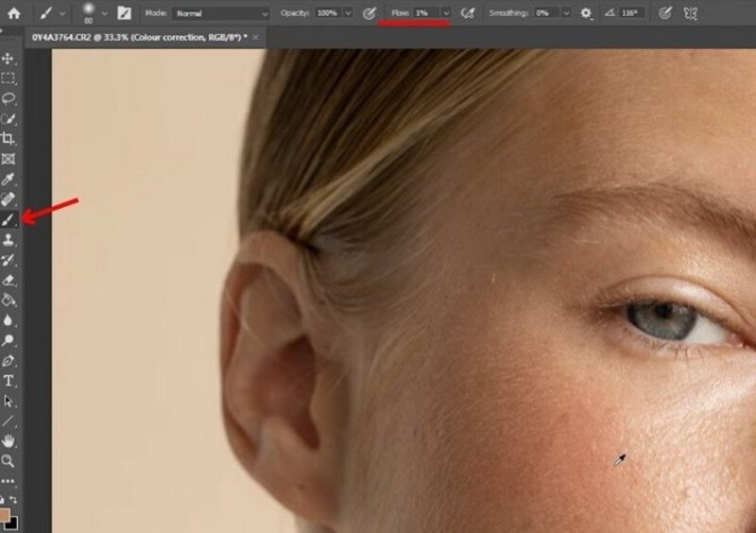Image resolution: width=756 pixels, height=533 pixels.
Task: Select the Hand tool
Action: pos(8,441)
